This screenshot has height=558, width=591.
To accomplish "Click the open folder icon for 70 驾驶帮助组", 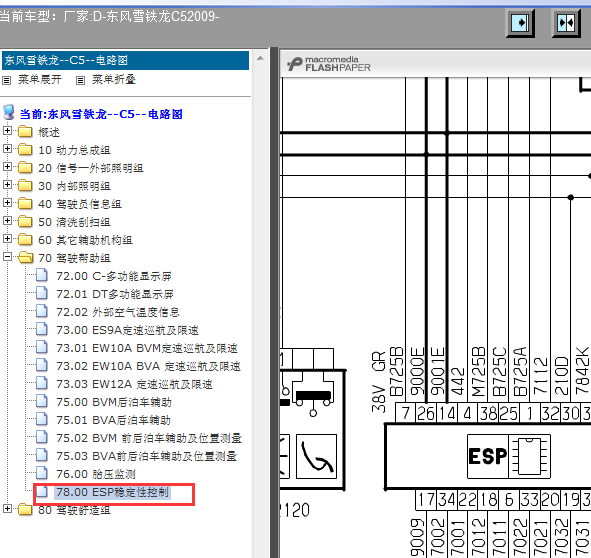I will [25, 258].
